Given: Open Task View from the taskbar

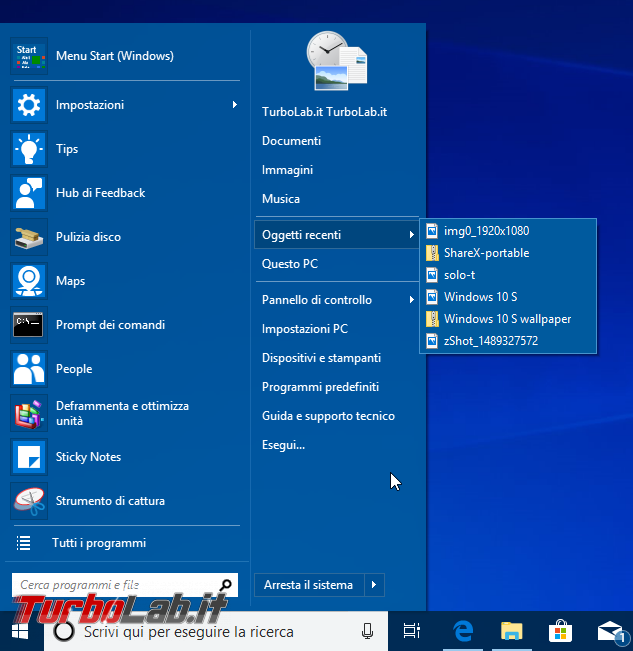Looking at the screenshot, I should pyautogui.click(x=411, y=631).
